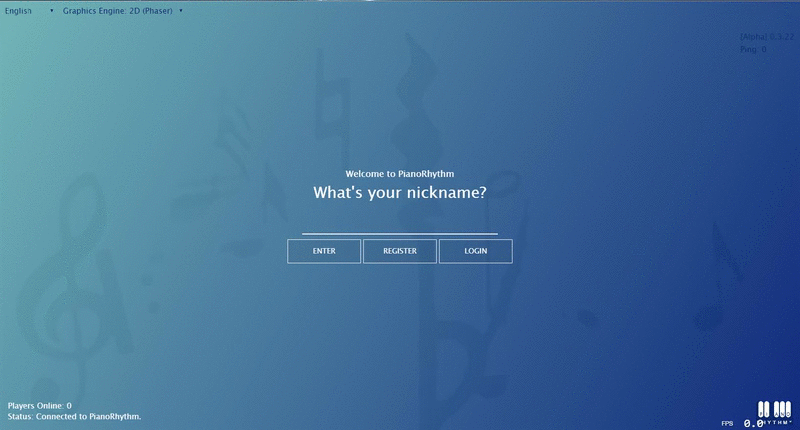Focus the nickname input field
Screen dimensions: 800x430
[399, 224]
